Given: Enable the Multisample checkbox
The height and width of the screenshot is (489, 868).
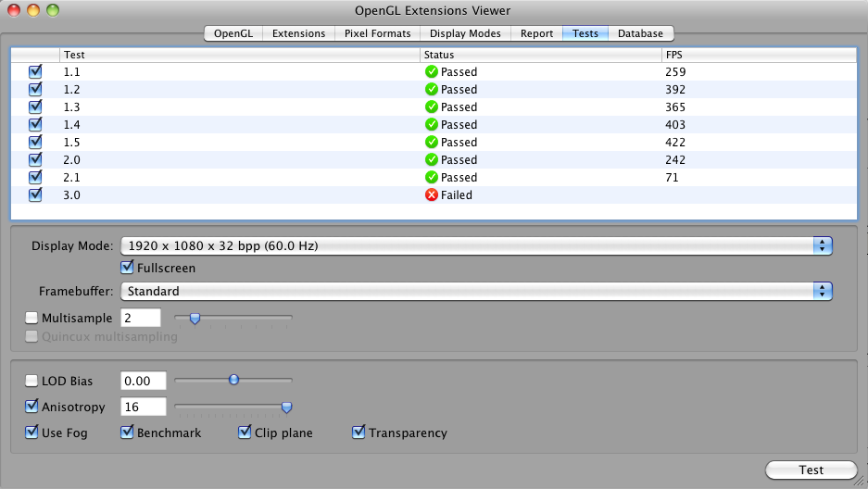Looking at the screenshot, I should (x=31, y=318).
